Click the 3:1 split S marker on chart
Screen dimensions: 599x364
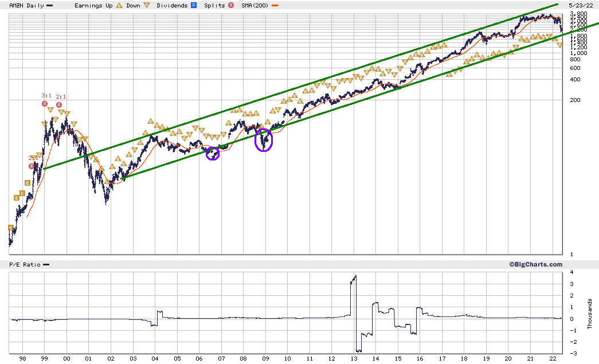(45, 104)
